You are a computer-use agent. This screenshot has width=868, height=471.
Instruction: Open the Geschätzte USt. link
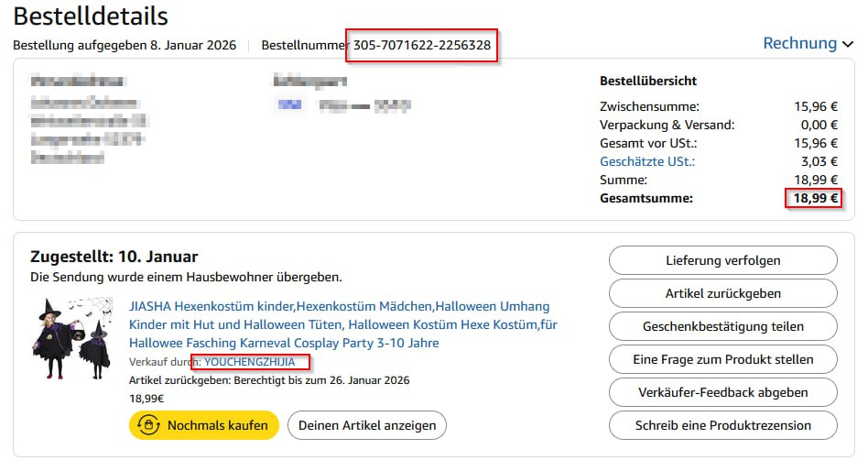(646, 161)
